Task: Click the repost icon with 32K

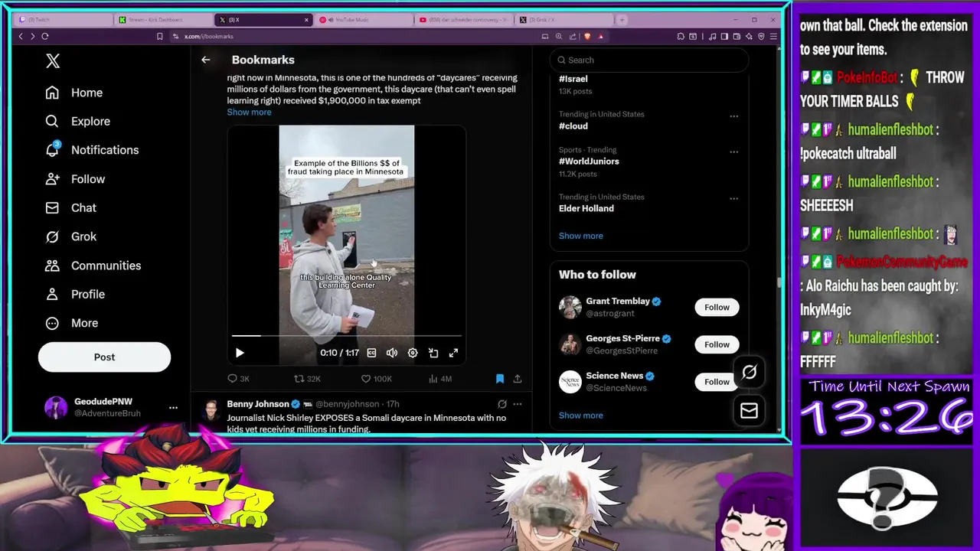Action: [x=299, y=379]
